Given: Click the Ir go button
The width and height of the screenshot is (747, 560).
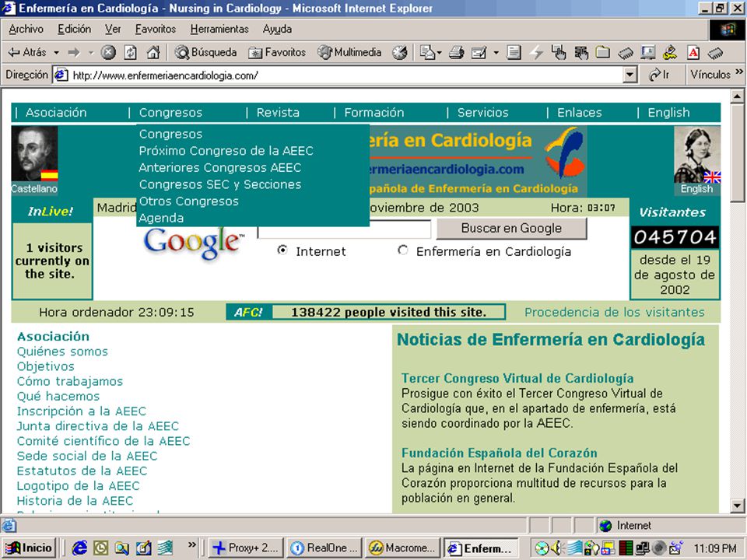Looking at the screenshot, I should click(660, 75).
